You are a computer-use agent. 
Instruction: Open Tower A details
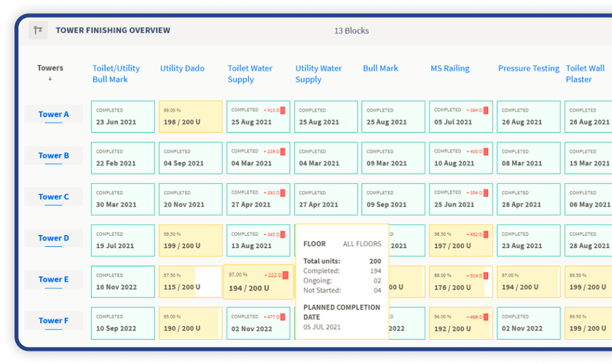point(53,115)
